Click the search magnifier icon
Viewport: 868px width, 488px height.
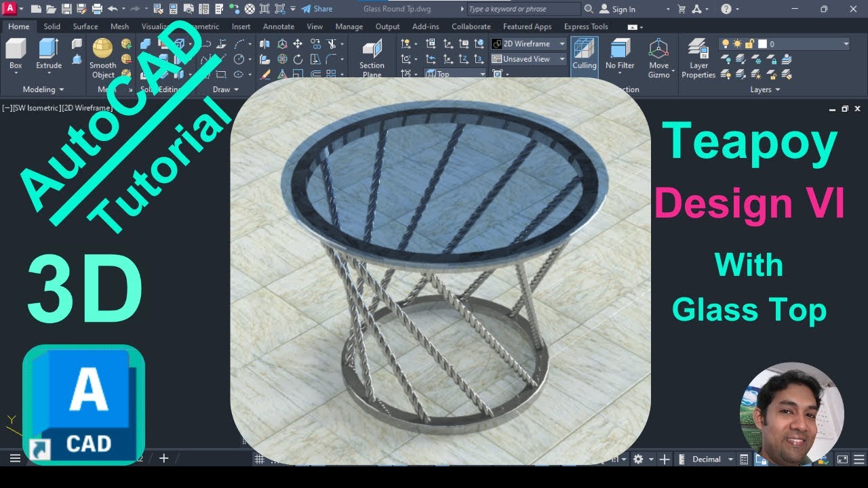click(588, 9)
